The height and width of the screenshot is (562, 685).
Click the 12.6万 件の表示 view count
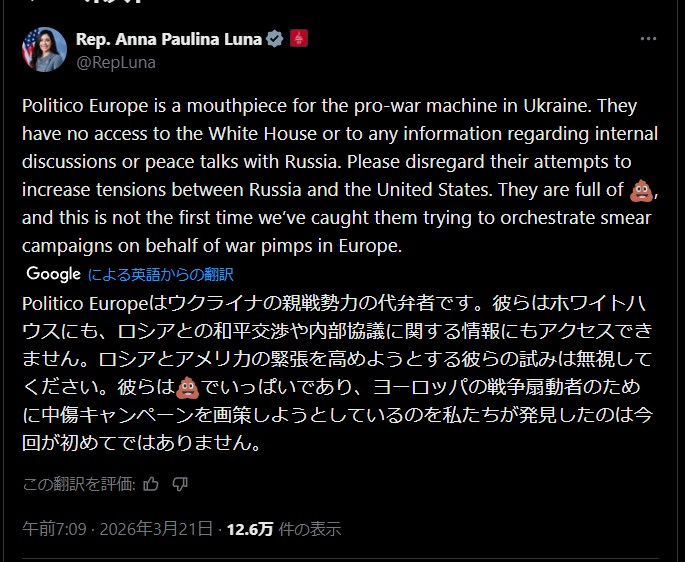[283, 529]
